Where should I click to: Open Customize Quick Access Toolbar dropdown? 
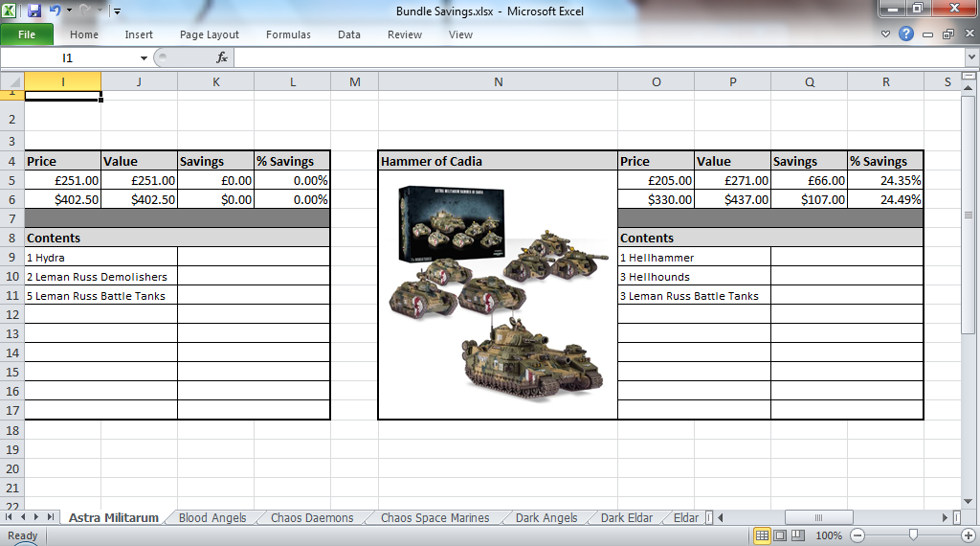(x=117, y=11)
